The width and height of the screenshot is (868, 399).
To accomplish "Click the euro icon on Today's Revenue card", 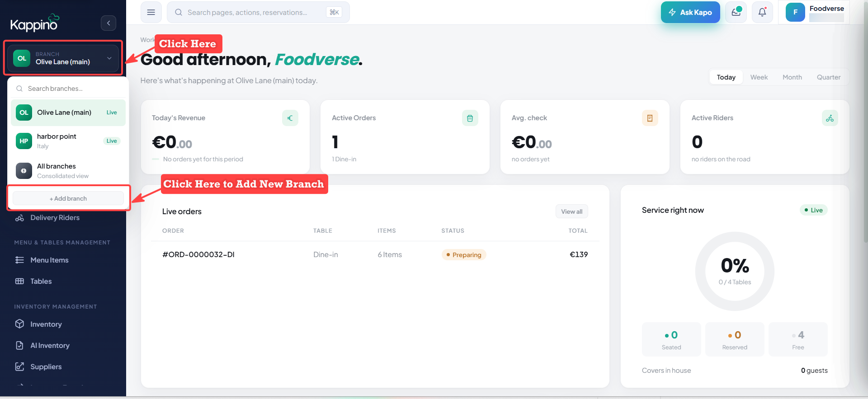I will [290, 118].
